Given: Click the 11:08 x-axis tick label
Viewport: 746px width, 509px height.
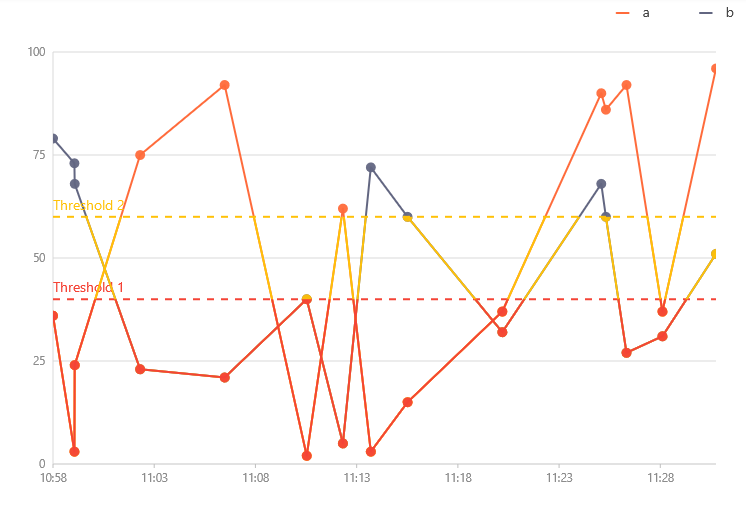Looking at the screenshot, I should (x=256, y=479).
